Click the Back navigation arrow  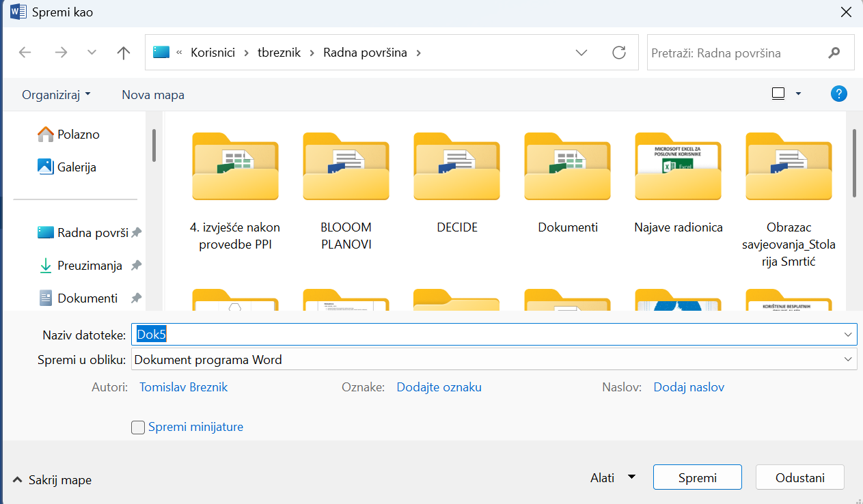pos(25,53)
